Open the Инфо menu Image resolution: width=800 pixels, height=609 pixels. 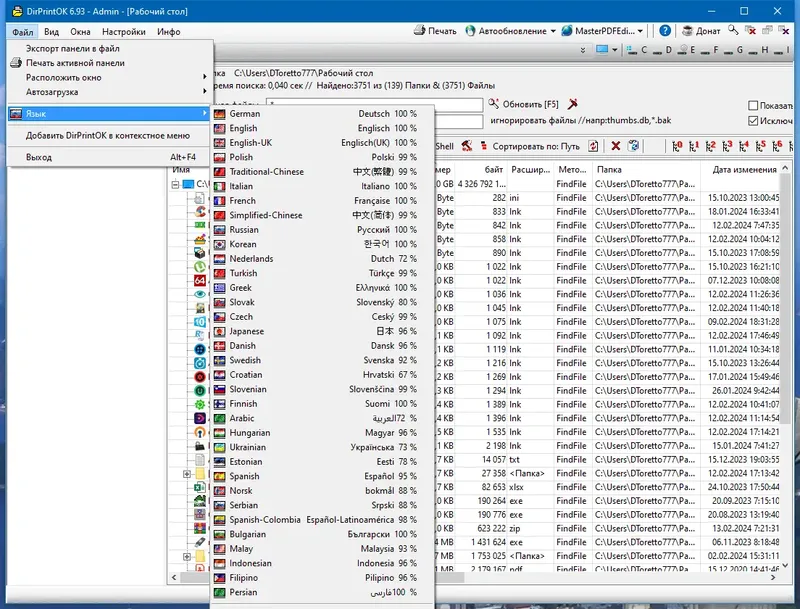168,32
